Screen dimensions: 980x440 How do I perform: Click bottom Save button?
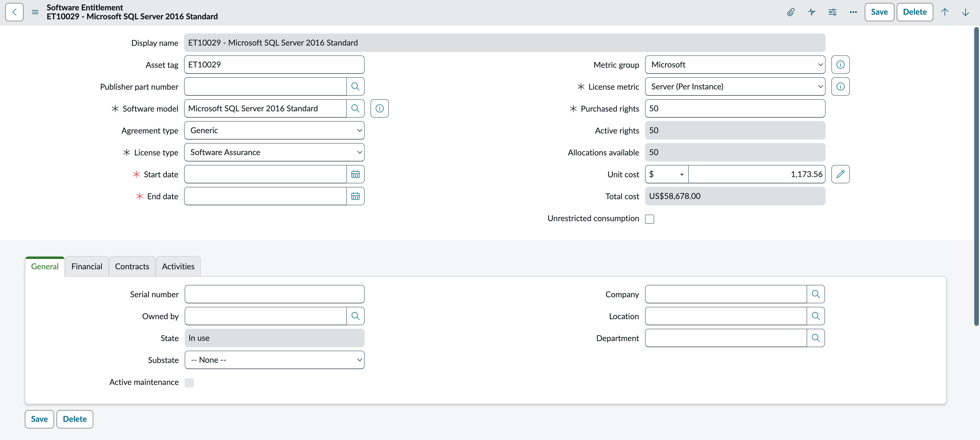(x=39, y=419)
